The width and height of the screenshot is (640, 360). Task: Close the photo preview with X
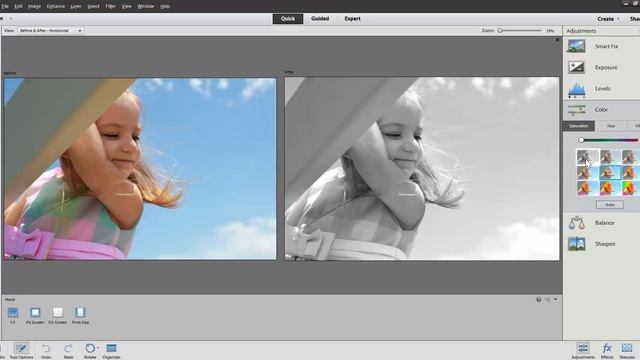tap(558, 40)
